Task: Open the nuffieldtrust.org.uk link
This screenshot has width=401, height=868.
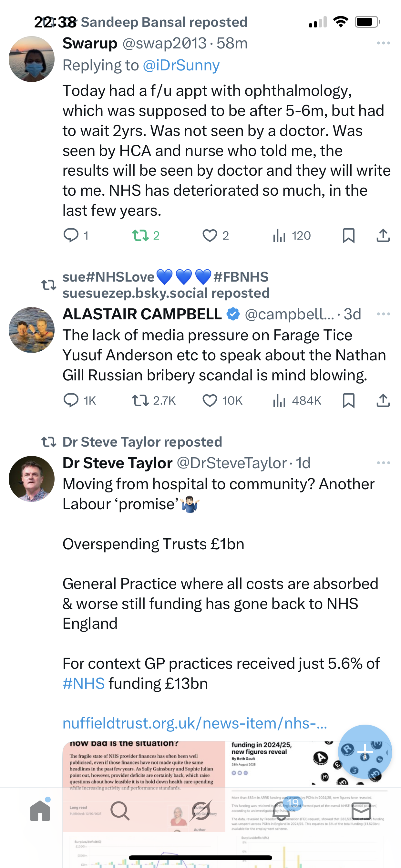Action: (194, 723)
